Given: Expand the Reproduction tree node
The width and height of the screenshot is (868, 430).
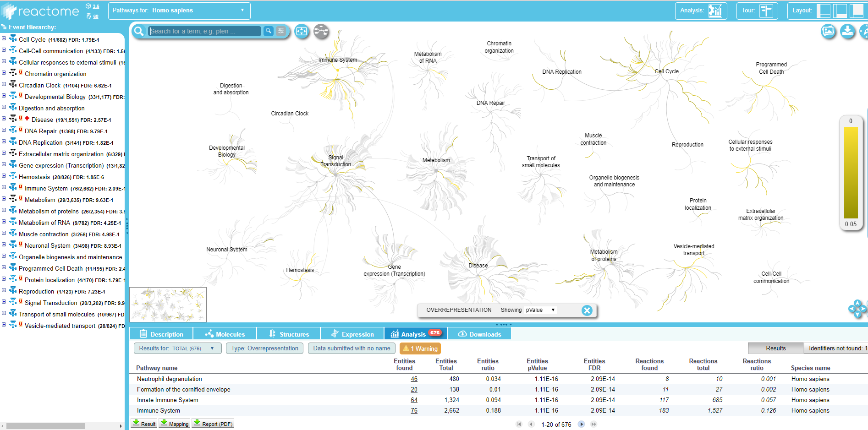Looking at the screenshot, I should tap(4, 290).
